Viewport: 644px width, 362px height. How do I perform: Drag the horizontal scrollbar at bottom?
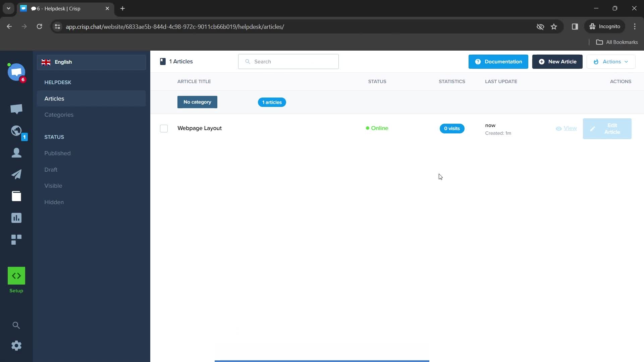tap(322, 360)
